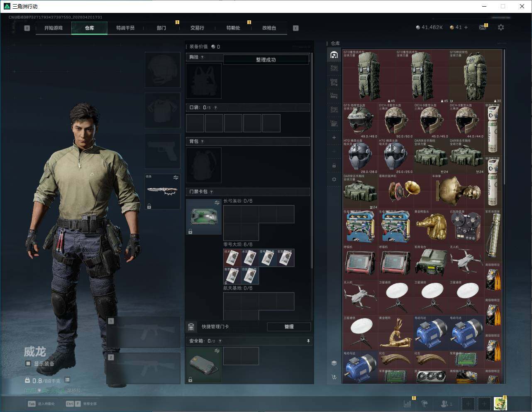
Task: Show help for 胸挂 section
Action: [202, 57]
